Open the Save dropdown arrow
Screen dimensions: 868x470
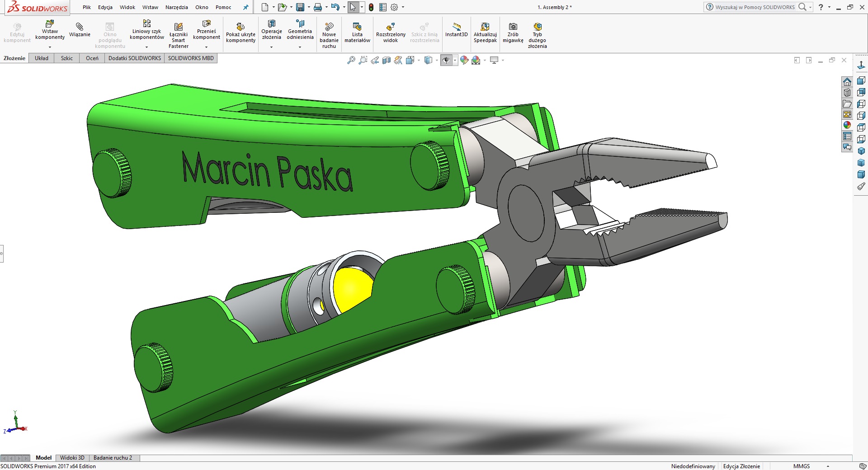pyautogui.click(x=309, y=7)
